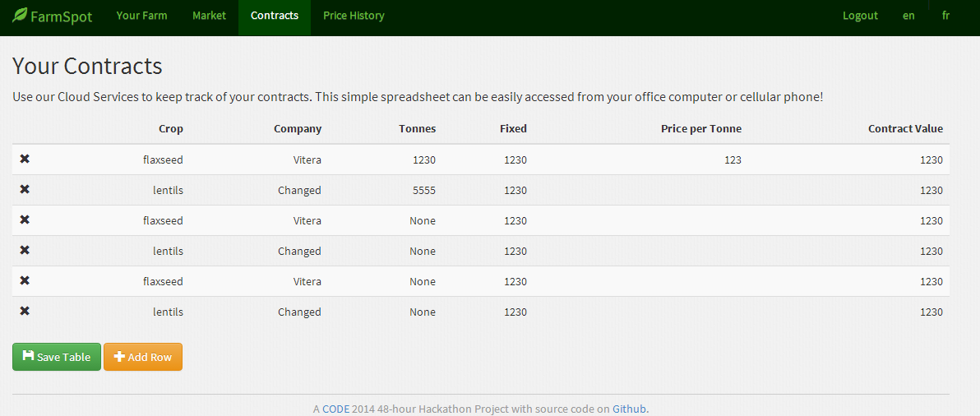
Task: Open the Price History page
Action: coord(354,16)
